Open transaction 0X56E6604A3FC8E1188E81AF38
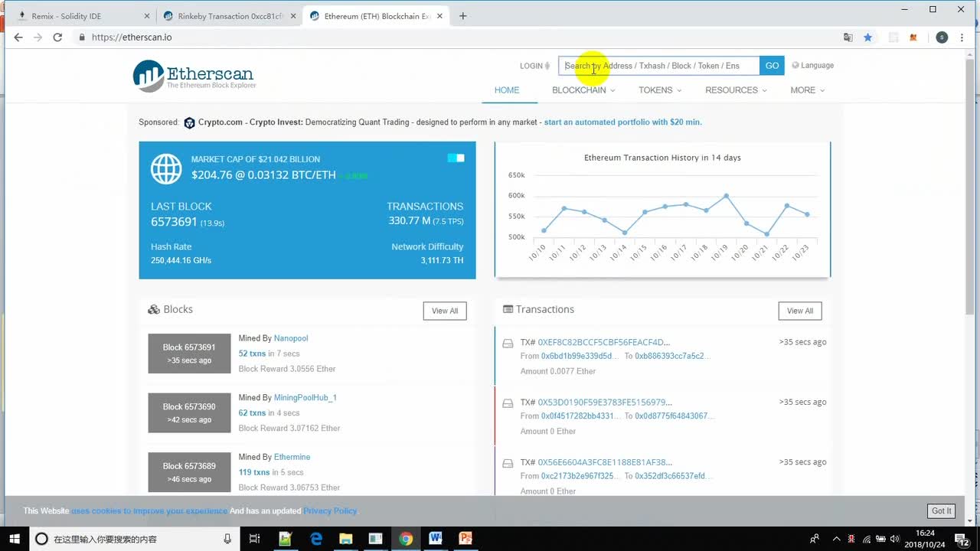Screen dimensions: 980x551 [605, 462]
